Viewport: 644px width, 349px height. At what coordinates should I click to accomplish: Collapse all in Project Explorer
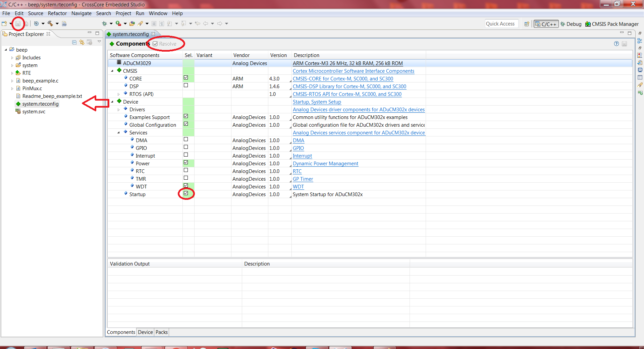click(74, 42)
